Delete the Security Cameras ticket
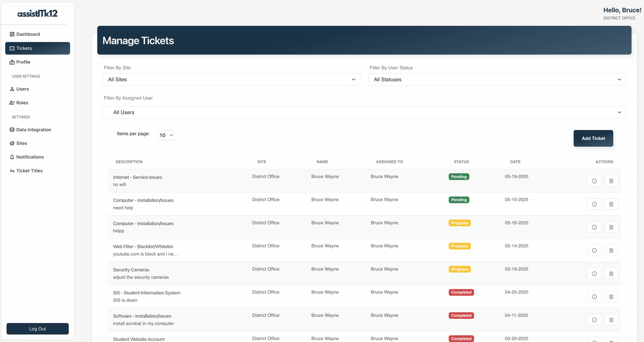644x342 pixels. pyautogui.click(x=611, y=273)
